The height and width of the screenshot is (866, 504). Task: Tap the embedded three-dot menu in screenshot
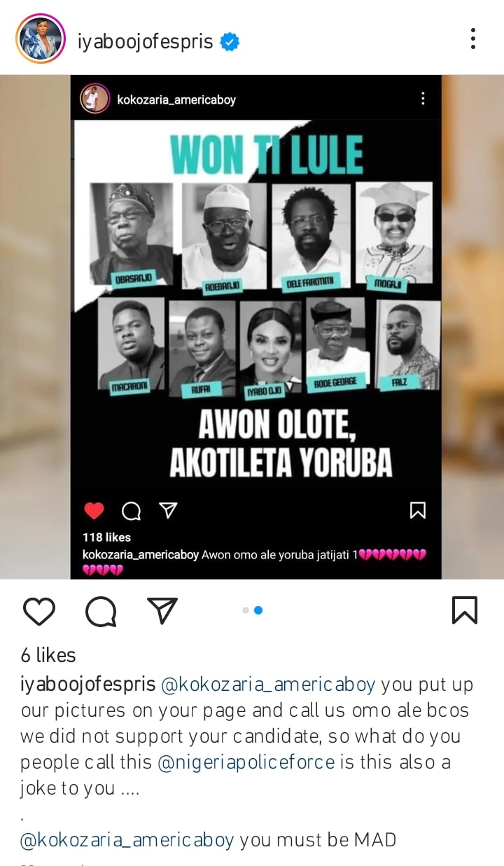pos(422,98)
